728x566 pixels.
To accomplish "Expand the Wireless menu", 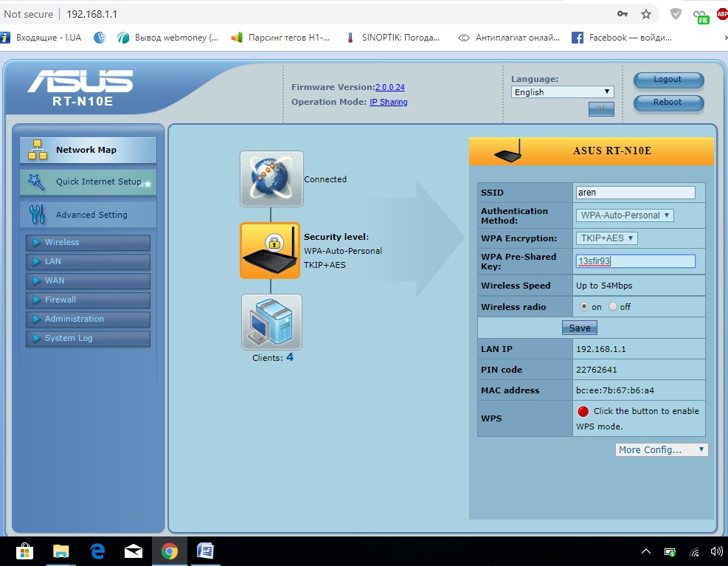I will click(89, 242).
